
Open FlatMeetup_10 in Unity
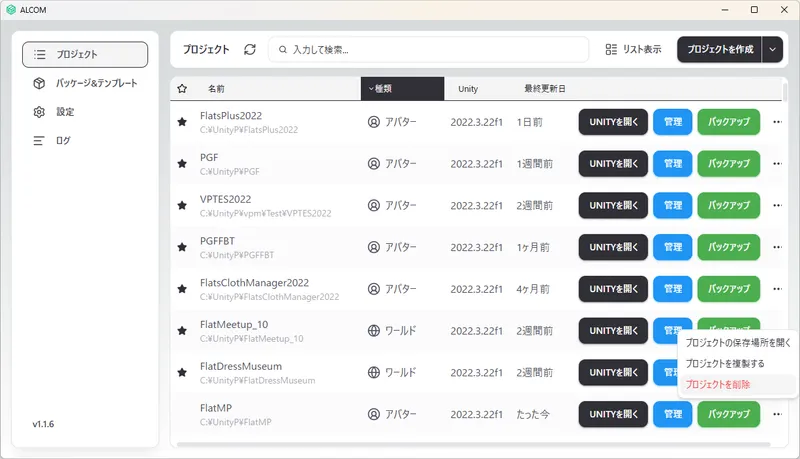pyautogui.click(x=613, y=331)
